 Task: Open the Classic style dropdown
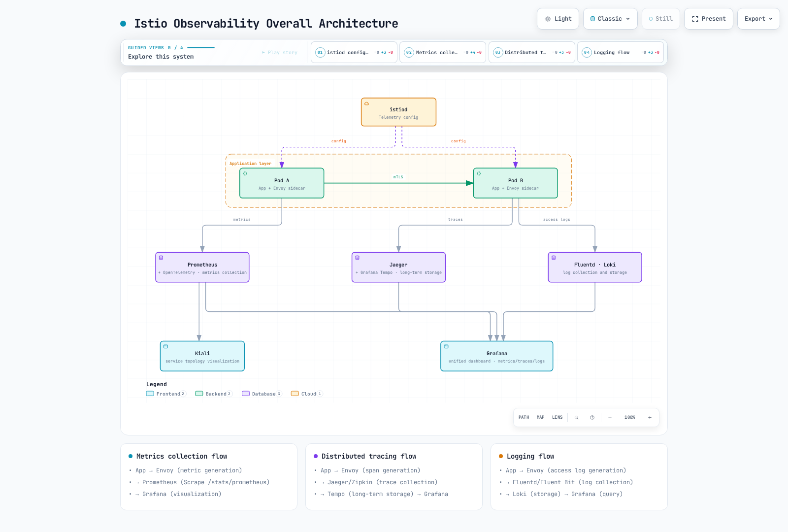click(610, 19)
